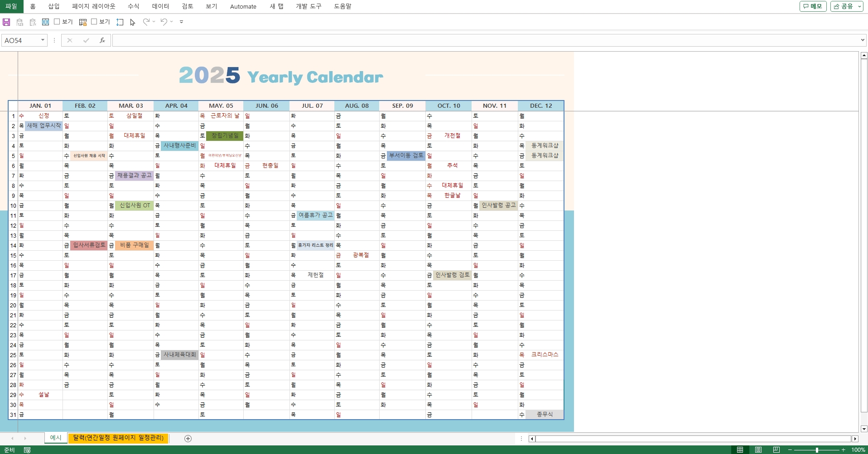868x454 pixels.
Task: Open the 도움말 ribbon tab
Action: pyautogui.click(x=342, y=6)
